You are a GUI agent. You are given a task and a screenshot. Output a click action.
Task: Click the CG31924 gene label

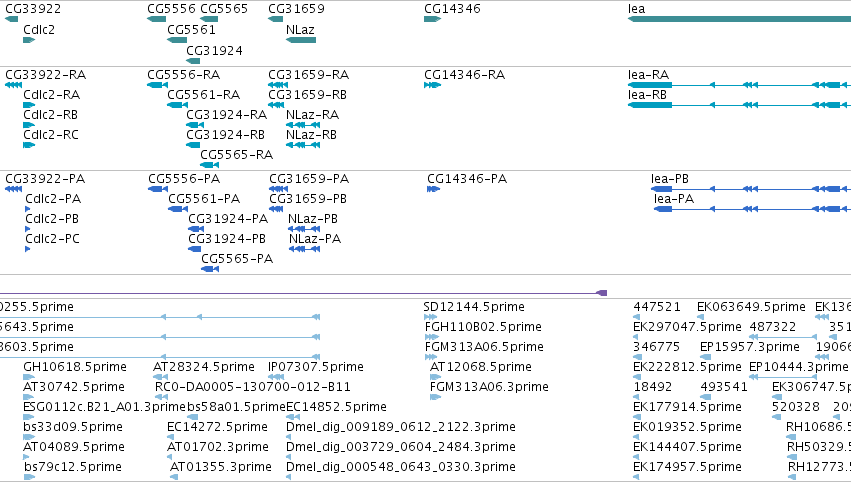tap(214, 51)
